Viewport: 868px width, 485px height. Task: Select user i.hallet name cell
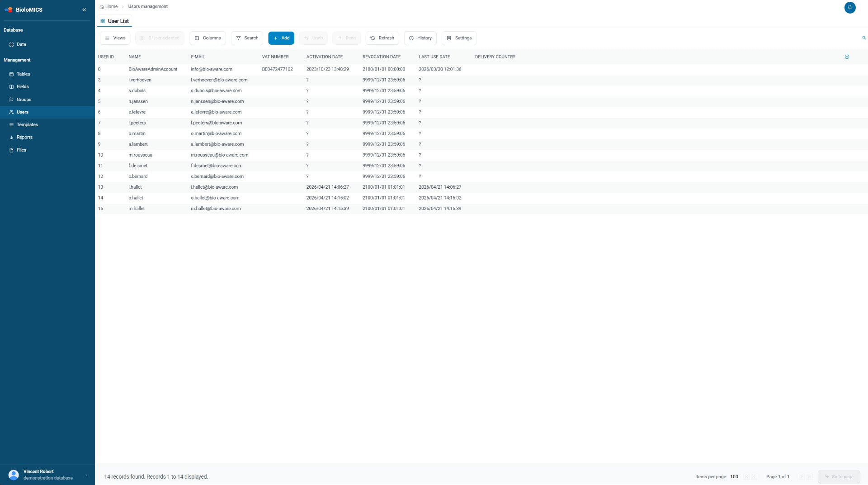(135, 187)
